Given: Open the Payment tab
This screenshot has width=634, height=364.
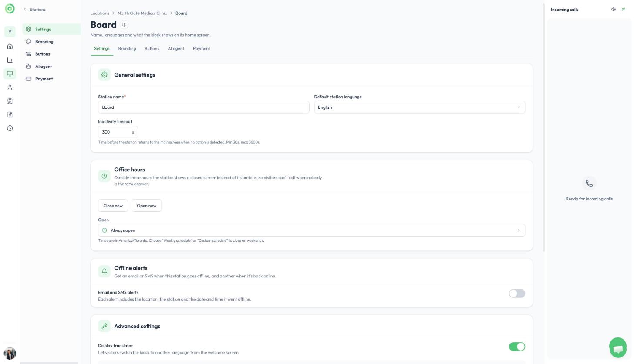Looking at the screenshot, I should tap(202, 49).
